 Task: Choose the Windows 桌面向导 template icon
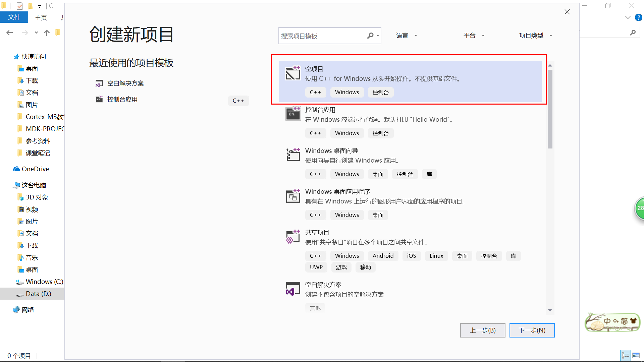point(293,155)
